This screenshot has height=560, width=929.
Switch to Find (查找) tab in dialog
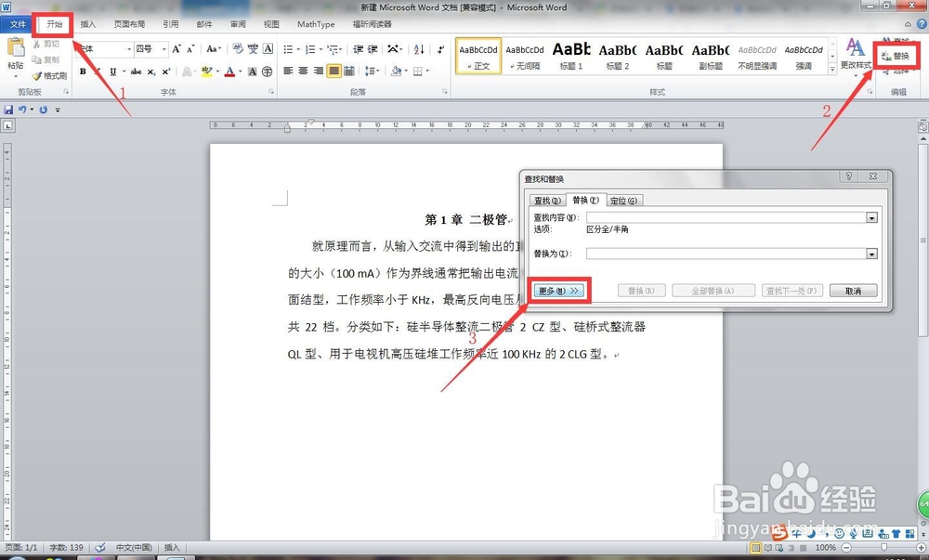click(547, 201)
